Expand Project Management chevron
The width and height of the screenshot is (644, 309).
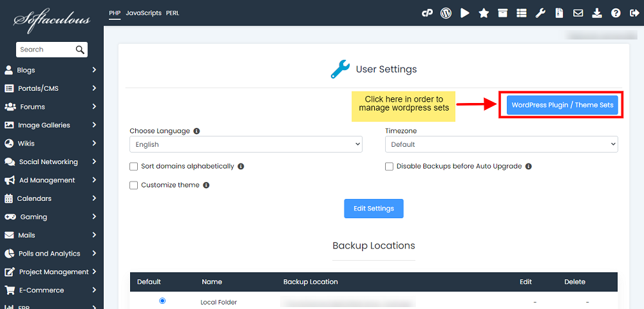(x=95, y=272)
